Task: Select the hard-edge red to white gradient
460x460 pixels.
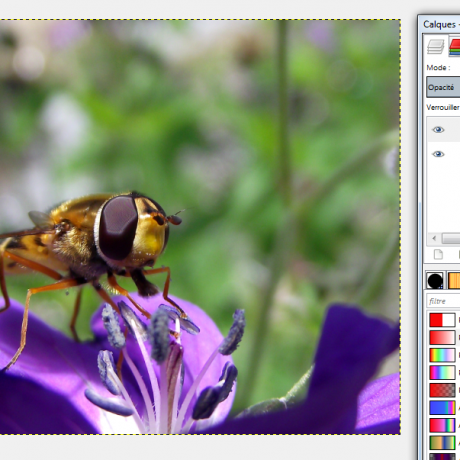Action: [x=442, y=320]
